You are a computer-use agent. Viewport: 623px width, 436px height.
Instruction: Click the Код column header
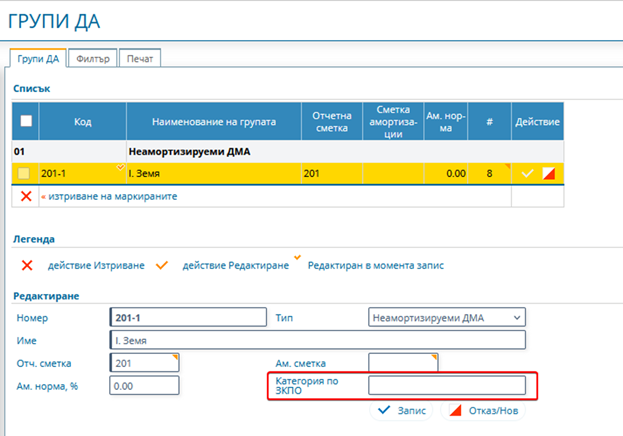pos(83,122)
